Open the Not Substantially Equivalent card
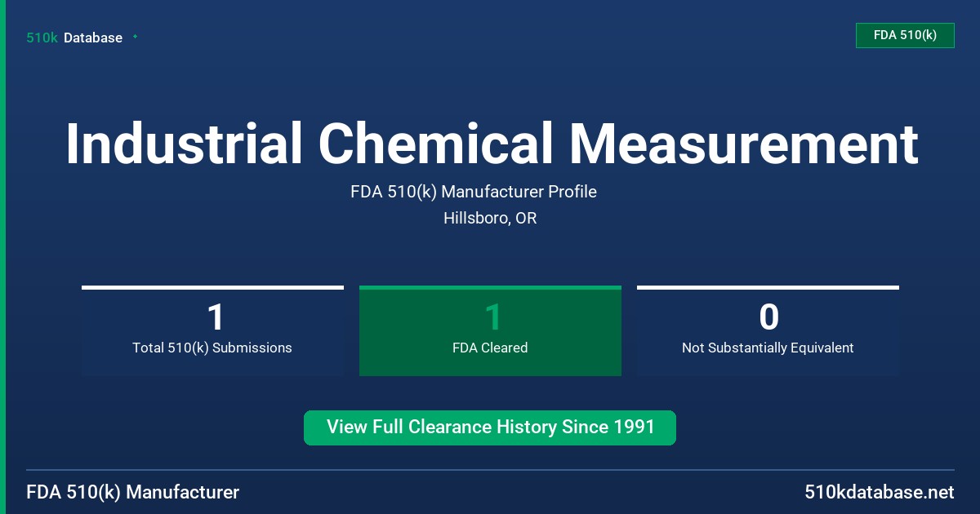 point(768,330)
